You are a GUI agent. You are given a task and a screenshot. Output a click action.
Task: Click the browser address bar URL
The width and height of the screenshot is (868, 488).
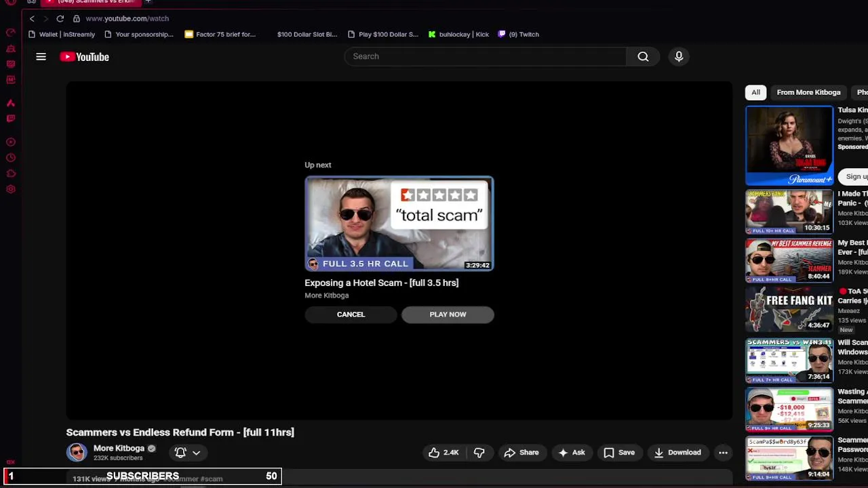127,18
